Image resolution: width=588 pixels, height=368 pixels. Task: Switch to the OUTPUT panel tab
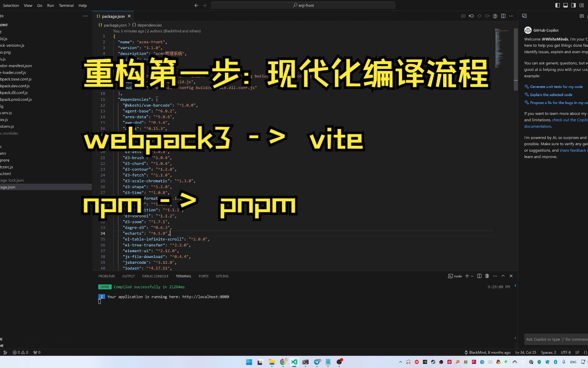pos(128,276)
